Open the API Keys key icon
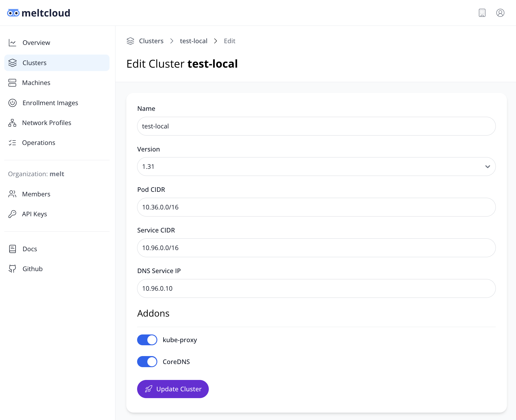The width and height of the screenshot is (516, 420). (x=13, y=214)
